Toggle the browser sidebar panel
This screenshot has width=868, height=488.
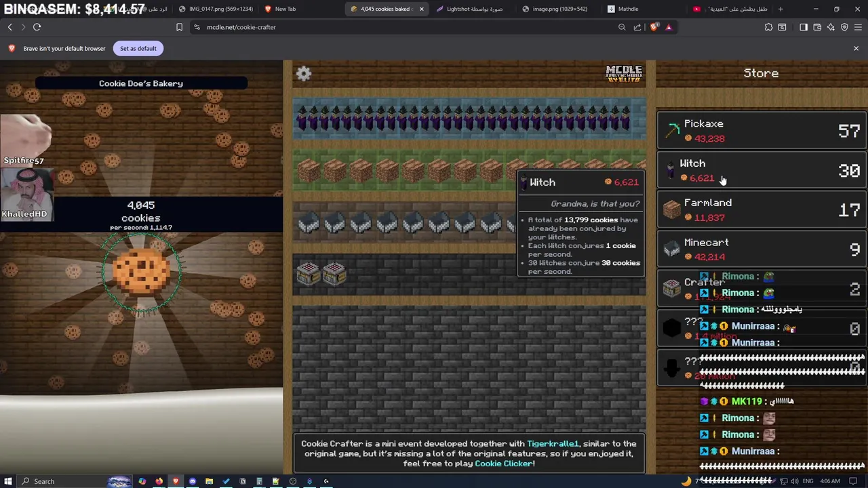coord(804,27)
